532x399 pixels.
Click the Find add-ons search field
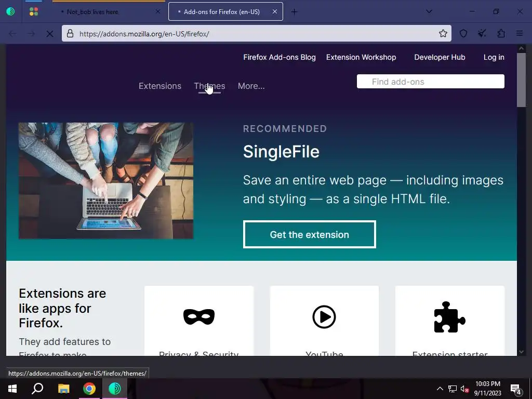click(x=431, y=82)
